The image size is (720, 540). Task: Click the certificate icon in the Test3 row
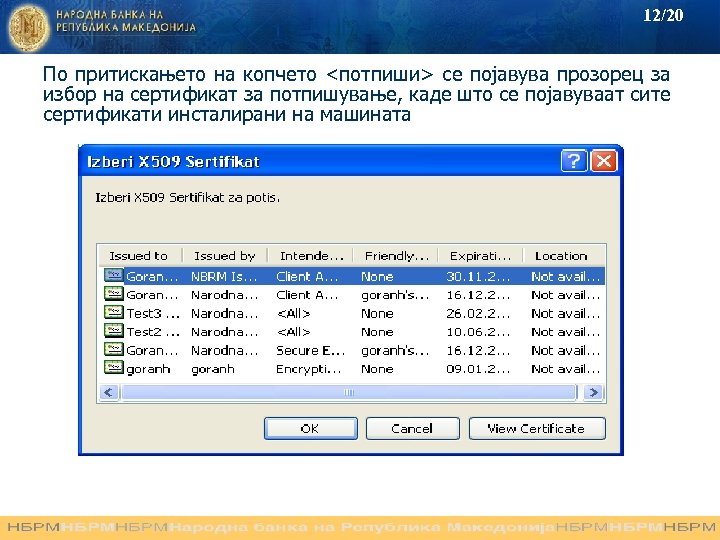(x=113, y=313)
